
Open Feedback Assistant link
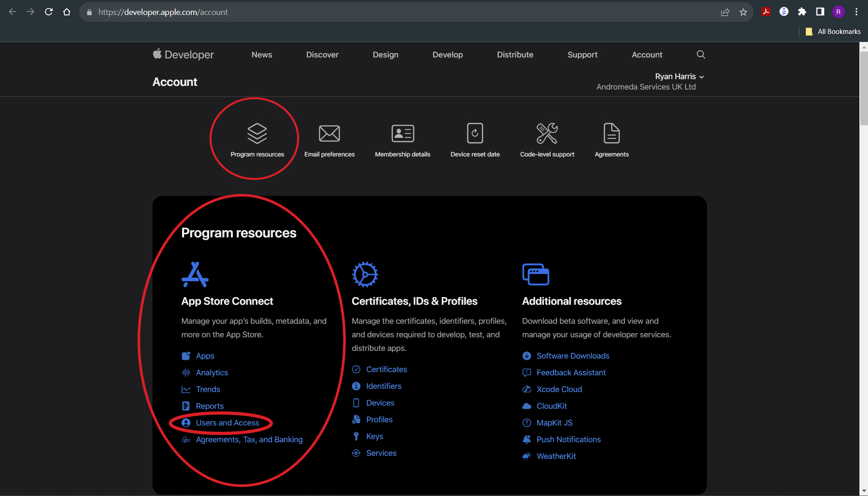pyautogui.click(x=571, y=373)
